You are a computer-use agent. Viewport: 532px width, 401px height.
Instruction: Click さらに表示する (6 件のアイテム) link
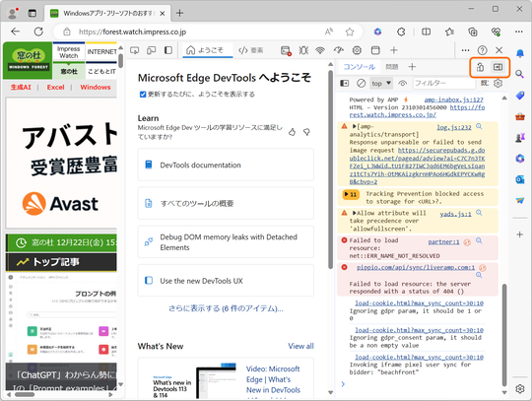tap(226, 308)
